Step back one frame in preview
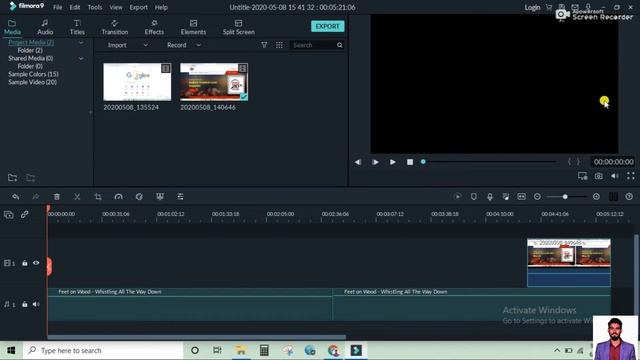 [x=358, y=162]
